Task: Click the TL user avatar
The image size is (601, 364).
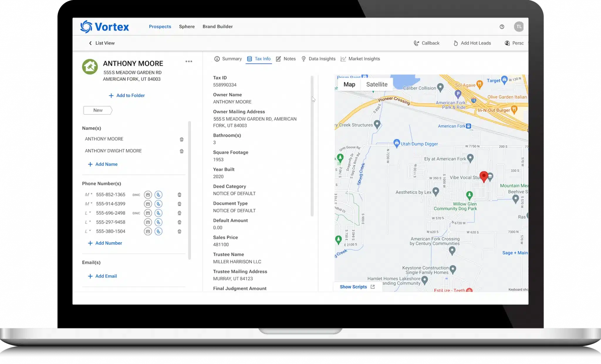Action: [519, 26]
